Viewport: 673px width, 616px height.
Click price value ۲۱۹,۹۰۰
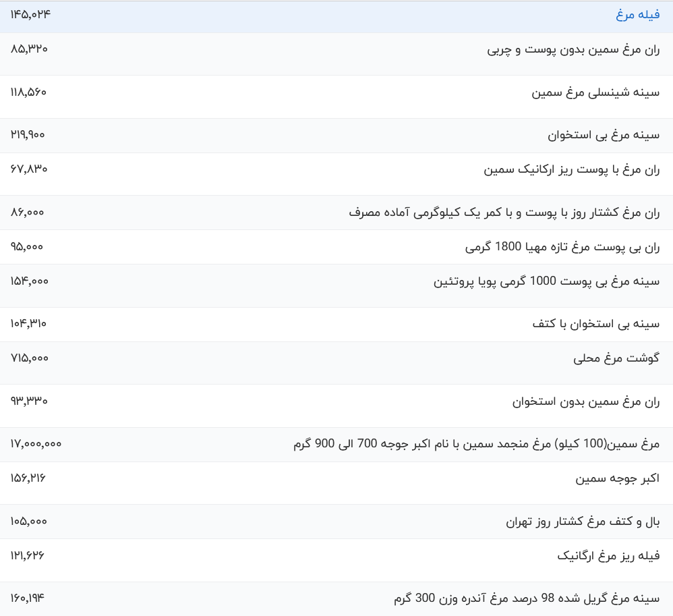click(x=28, y=135)
